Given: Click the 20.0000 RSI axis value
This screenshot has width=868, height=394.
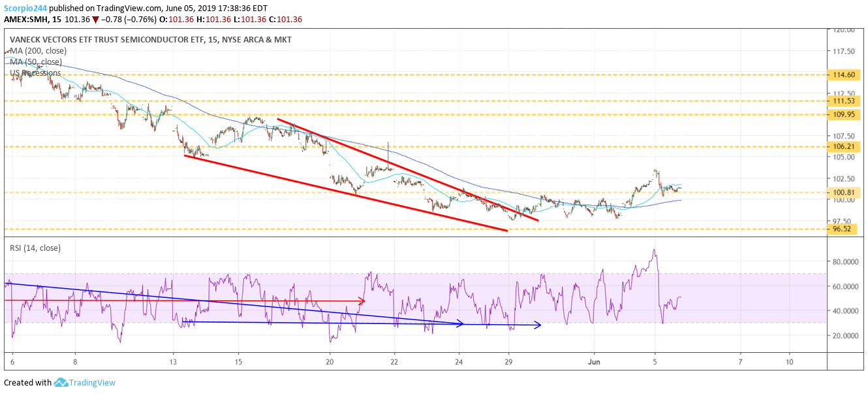Looking at the screenshot, I should click(846, 335).
